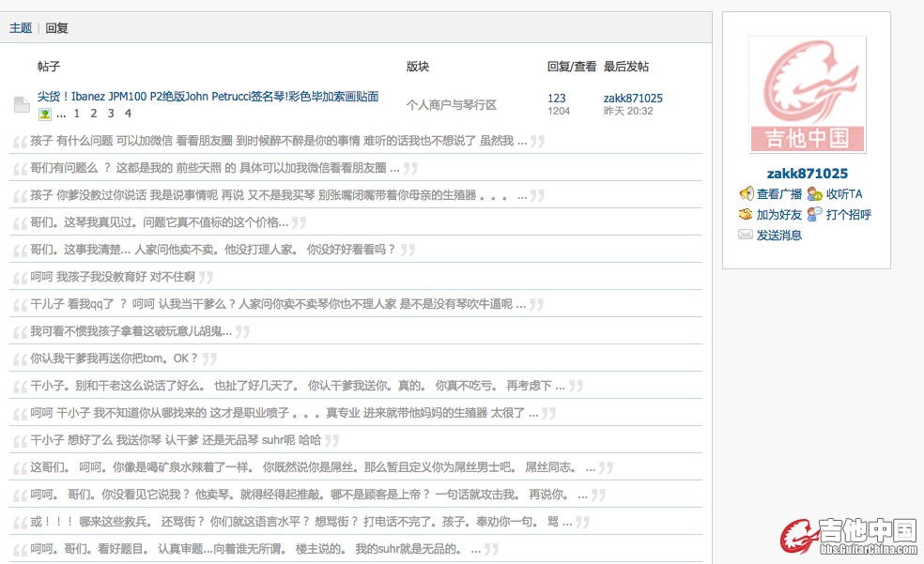Click the 收听TA follow icon
924x564 pixels.
pos(814,194)
